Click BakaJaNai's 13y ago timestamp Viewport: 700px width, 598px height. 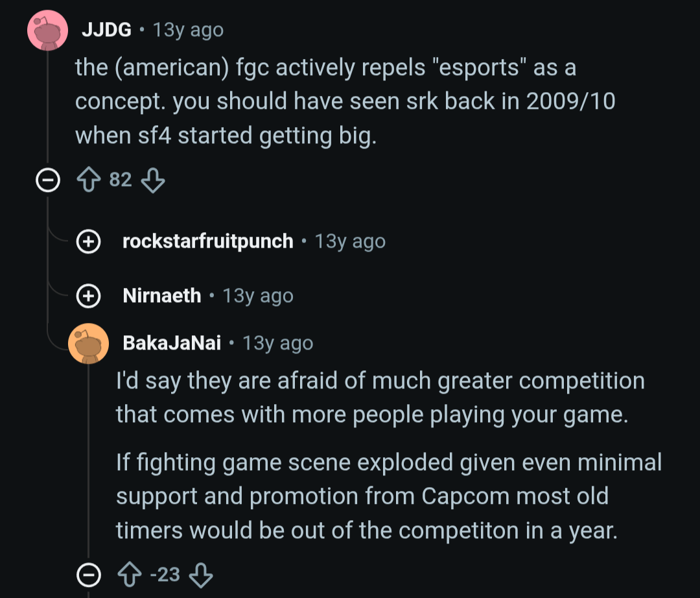(x=277, y=343)
